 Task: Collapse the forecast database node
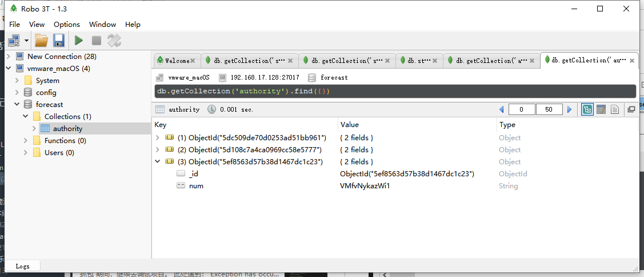coord(17,105)
